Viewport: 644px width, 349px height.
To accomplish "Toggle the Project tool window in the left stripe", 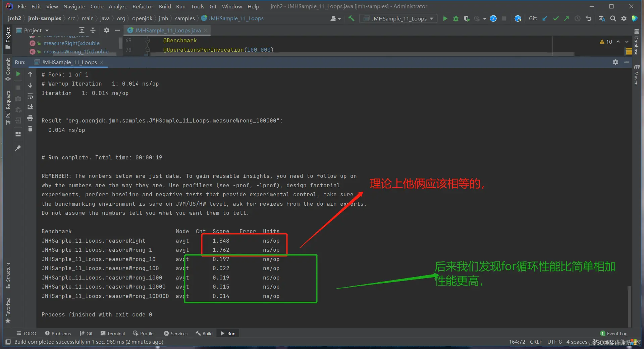I will coord(8,38).
